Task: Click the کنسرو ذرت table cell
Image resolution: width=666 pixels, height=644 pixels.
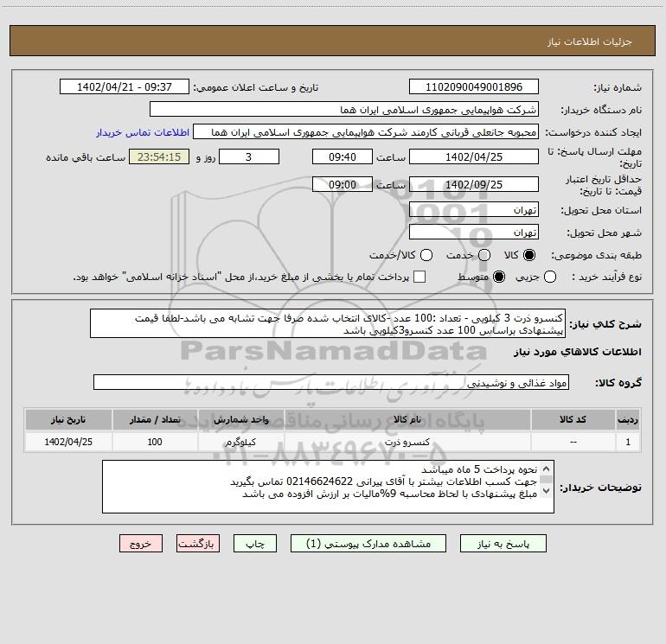Action: [407, 442]
